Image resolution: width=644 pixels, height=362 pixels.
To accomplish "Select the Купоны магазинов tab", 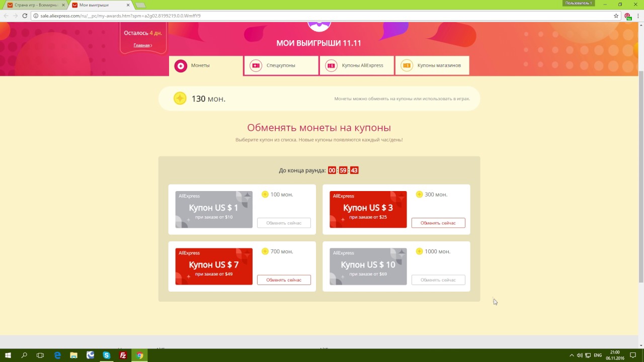I will click(x=432, y=66).
